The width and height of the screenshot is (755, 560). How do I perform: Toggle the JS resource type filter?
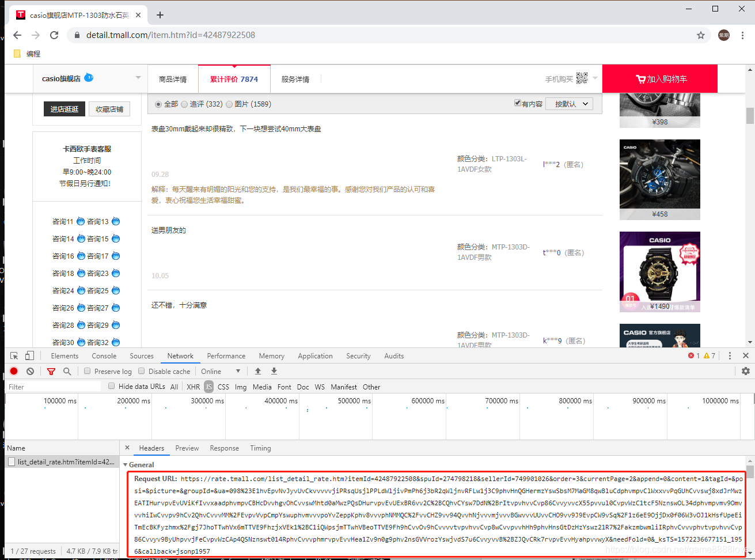pos(208,387)
